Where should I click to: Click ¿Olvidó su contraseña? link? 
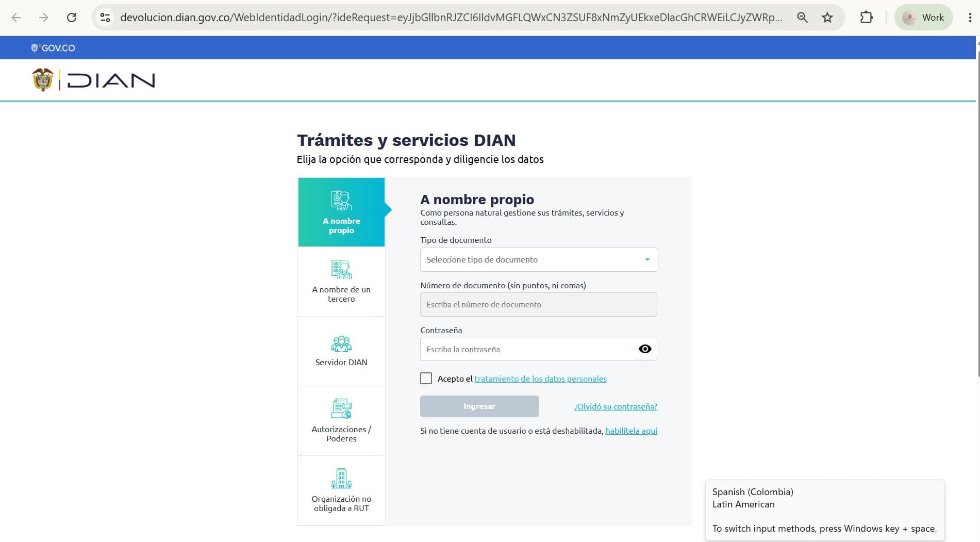click(x=616, y=406)
